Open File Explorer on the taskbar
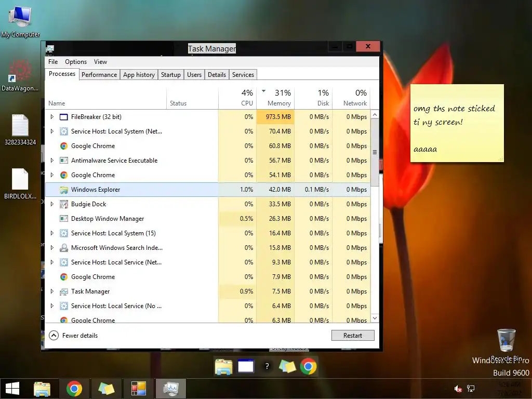532x399 pixels. click(42, 389)
